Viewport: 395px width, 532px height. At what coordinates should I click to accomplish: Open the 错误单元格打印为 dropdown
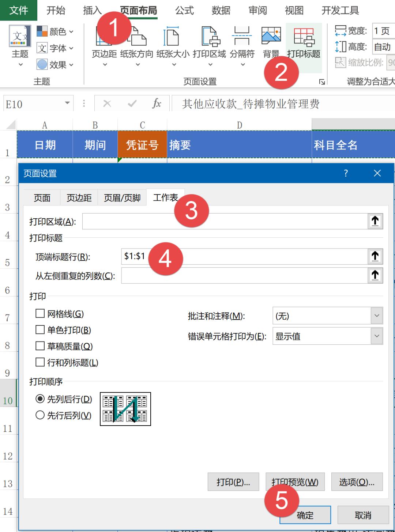coord(327,336)
